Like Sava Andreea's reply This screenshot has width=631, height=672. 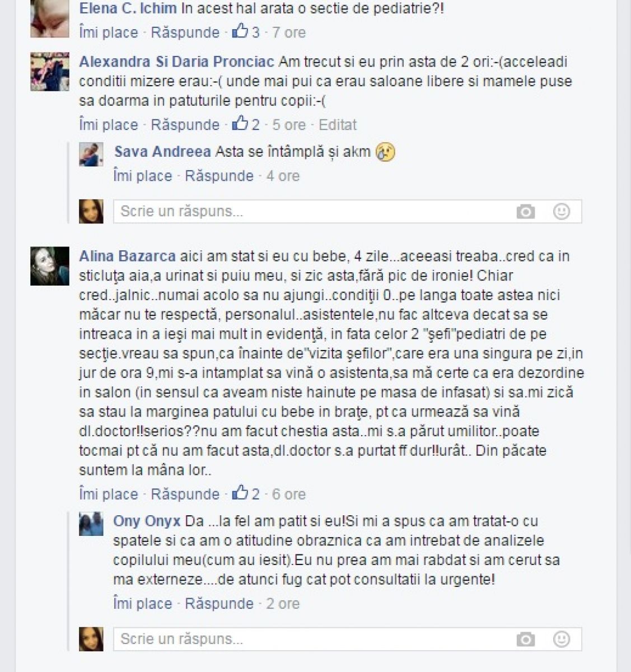point(143,176)
